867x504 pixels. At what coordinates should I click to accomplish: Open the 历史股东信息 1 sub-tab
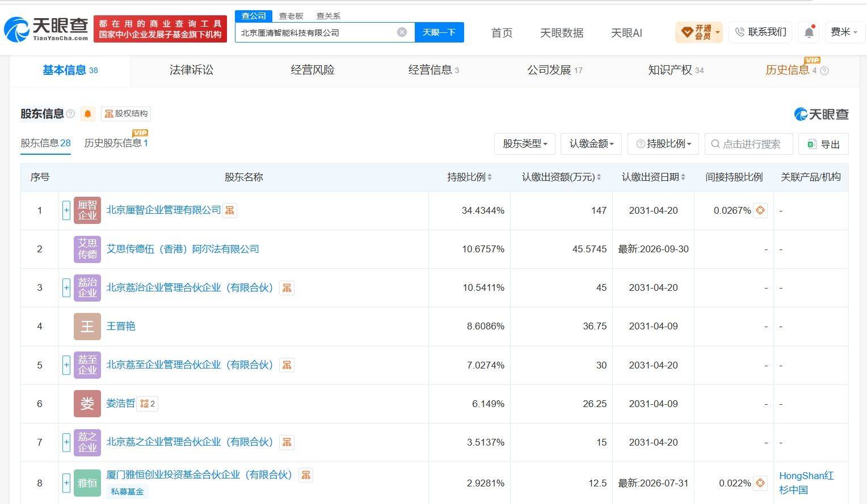coord(116,143)
